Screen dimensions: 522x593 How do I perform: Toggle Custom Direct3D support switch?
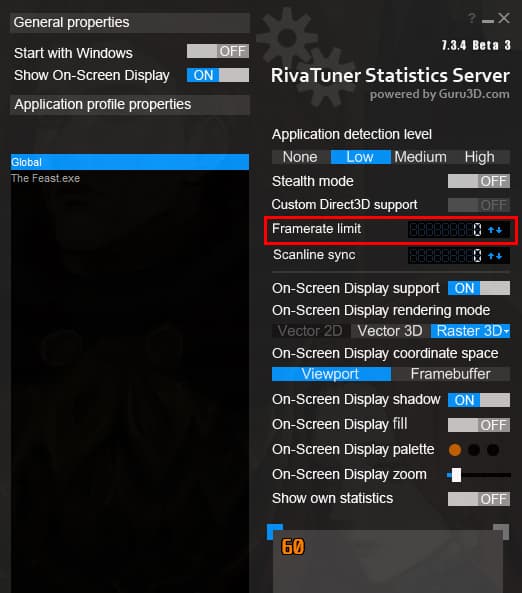pos(478,205)
